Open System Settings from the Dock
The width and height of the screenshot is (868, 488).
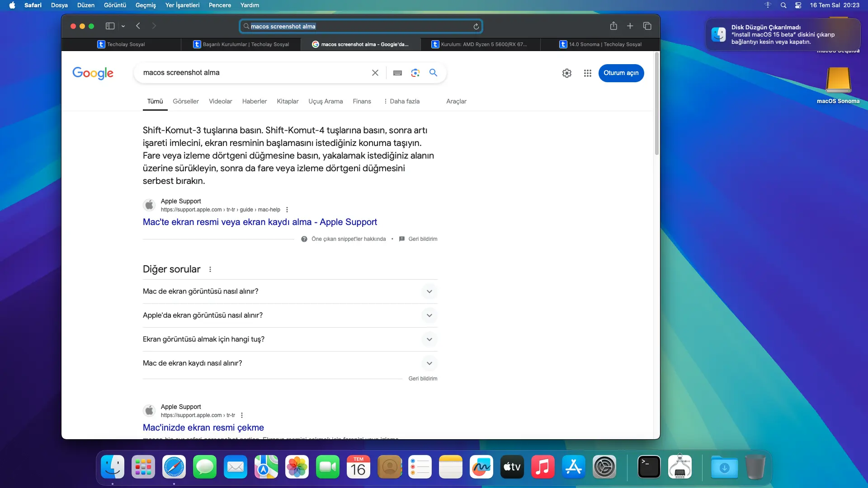pos(604,467)
